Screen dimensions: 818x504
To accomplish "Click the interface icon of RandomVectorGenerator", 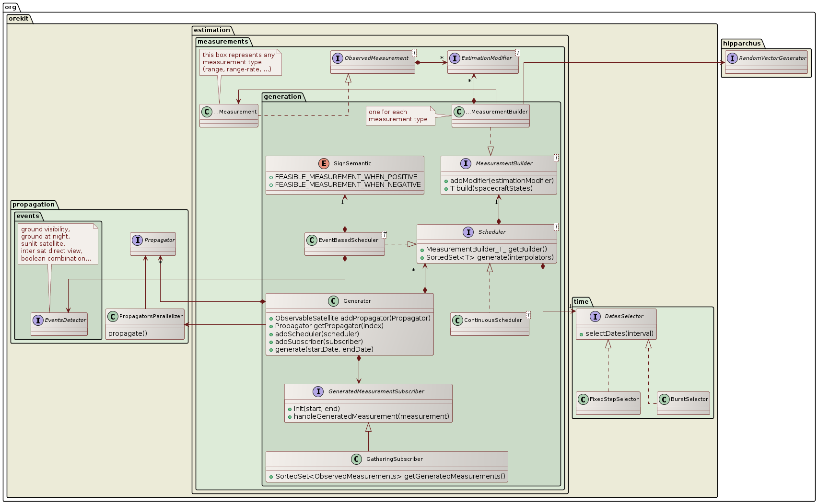I will click(732, 58).
